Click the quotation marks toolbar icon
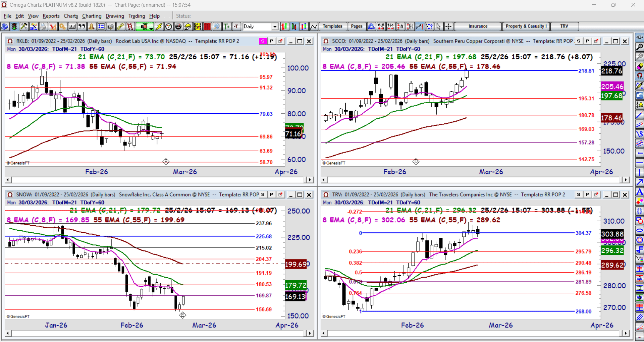 coord(82,26)
